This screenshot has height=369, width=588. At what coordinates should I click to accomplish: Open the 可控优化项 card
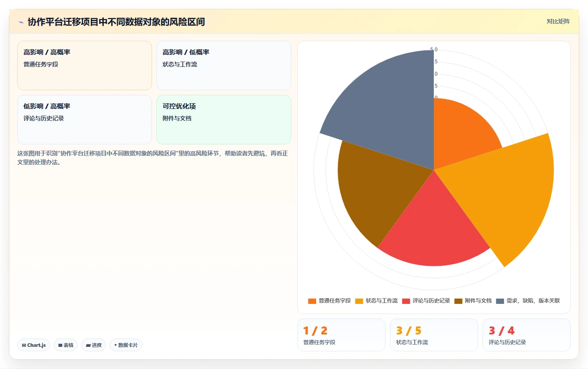(224, 120)
